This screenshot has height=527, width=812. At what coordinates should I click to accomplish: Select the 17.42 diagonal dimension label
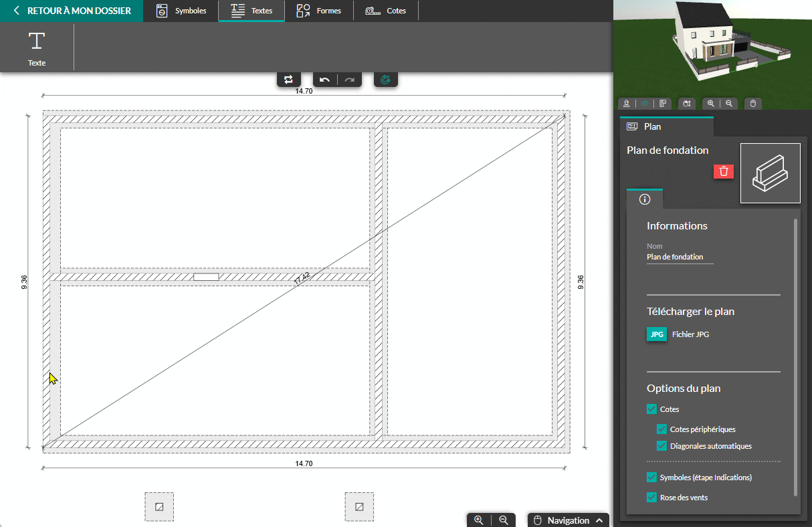(302, 278)
